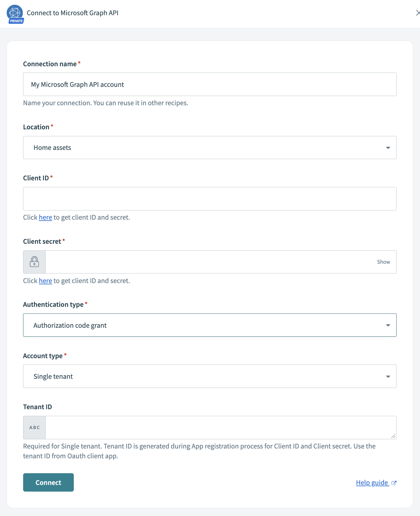Click the lock icon beside Client secret field
The width and height of the screenshot is (420, 516).
[34, 262]
